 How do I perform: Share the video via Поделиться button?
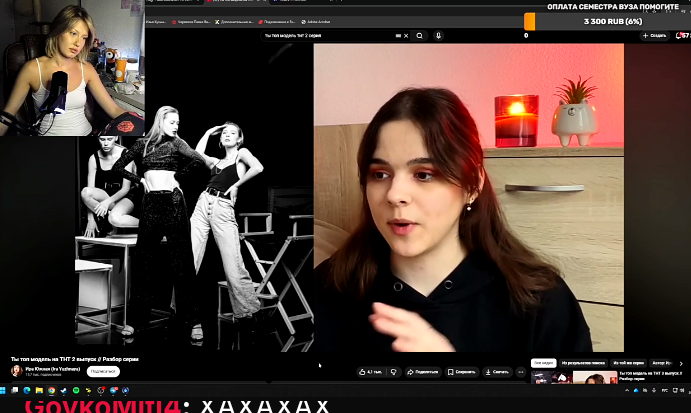click(423, 372)
